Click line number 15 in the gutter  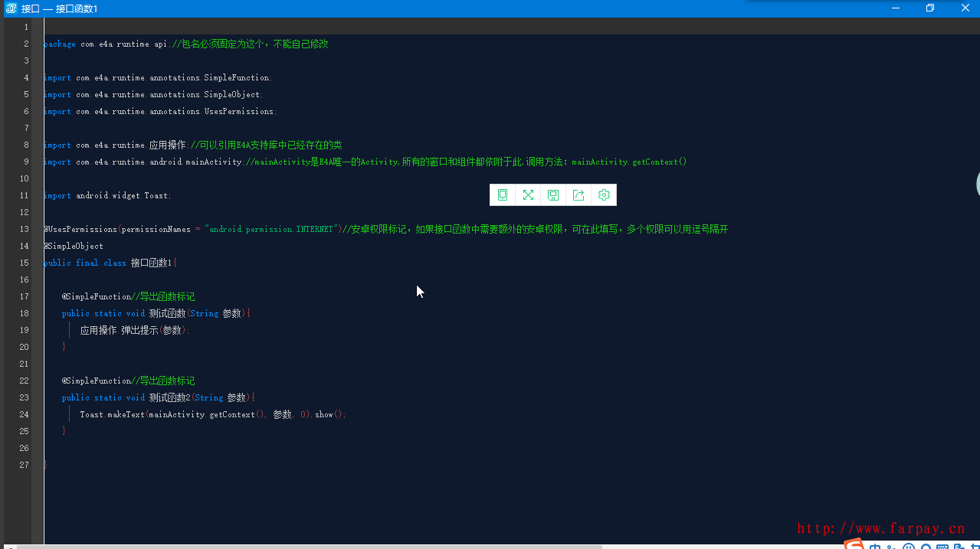[25, 263]
